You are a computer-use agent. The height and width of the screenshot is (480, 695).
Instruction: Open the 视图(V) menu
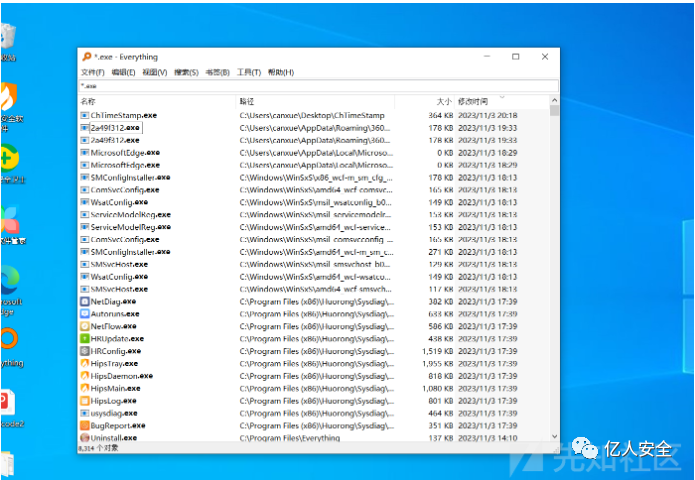(x=155, y=72)
